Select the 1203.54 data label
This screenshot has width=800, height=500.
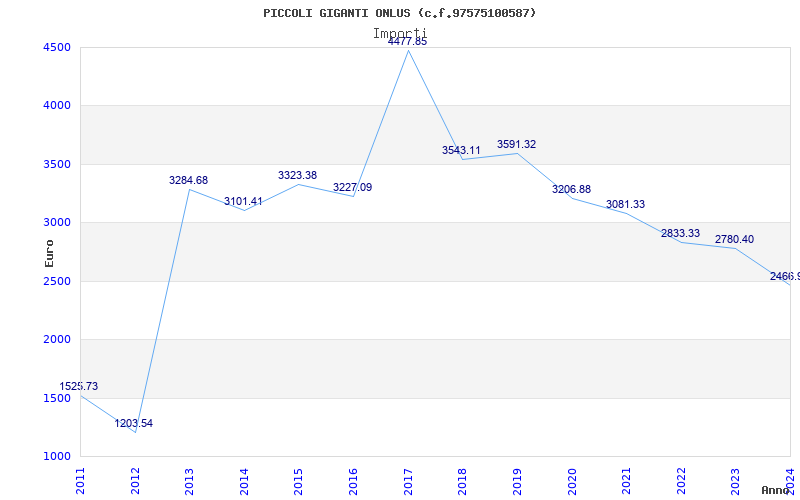pyautogui.click(x=133, y=423)
